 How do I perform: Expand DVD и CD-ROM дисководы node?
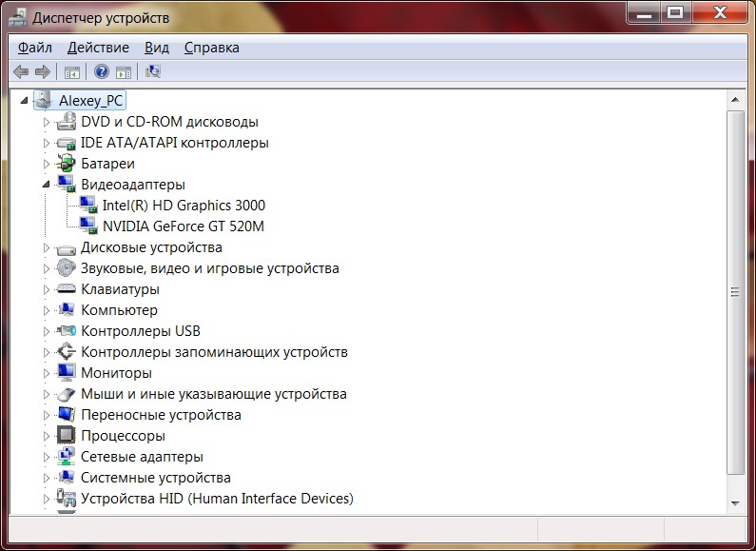pos(46,122)
